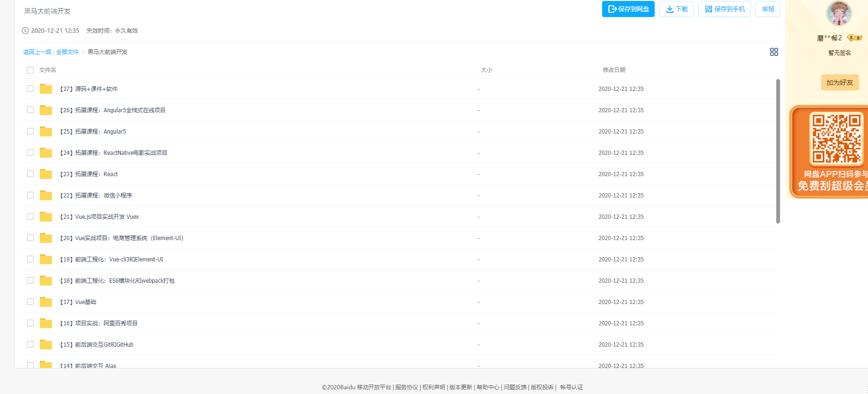Click the clock icon beside share date
Screen dimensions: 868x394
26,31
